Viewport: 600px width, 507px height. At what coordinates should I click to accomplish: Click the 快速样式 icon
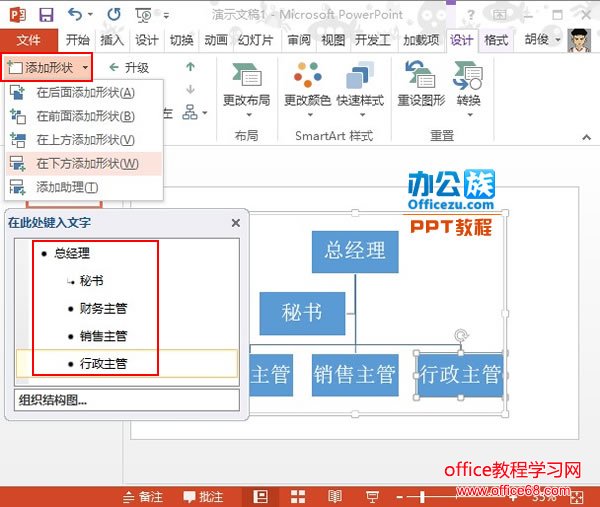[360, 75]
